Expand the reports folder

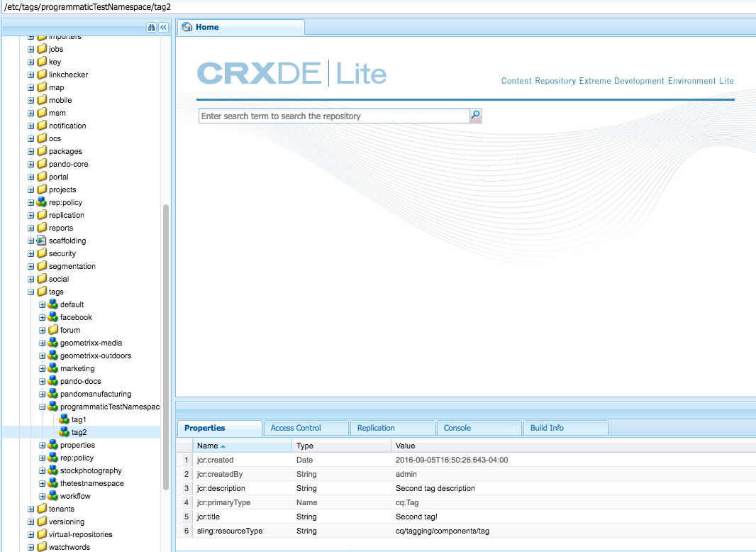click(31, 228)
